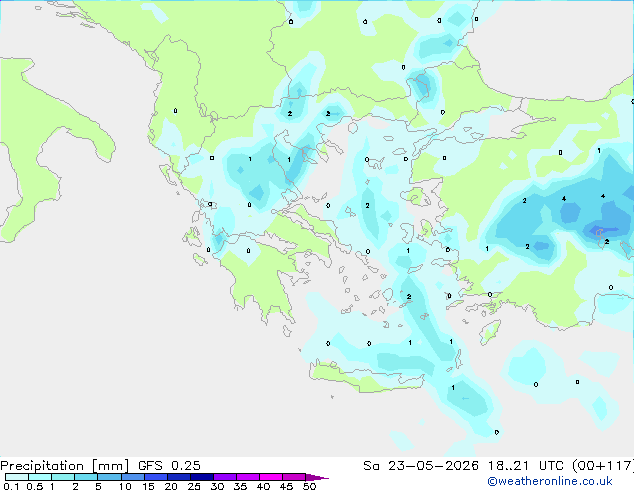634x490 pixels.
Task: Click the 1–2 mm legend color box
Action: 63,477
